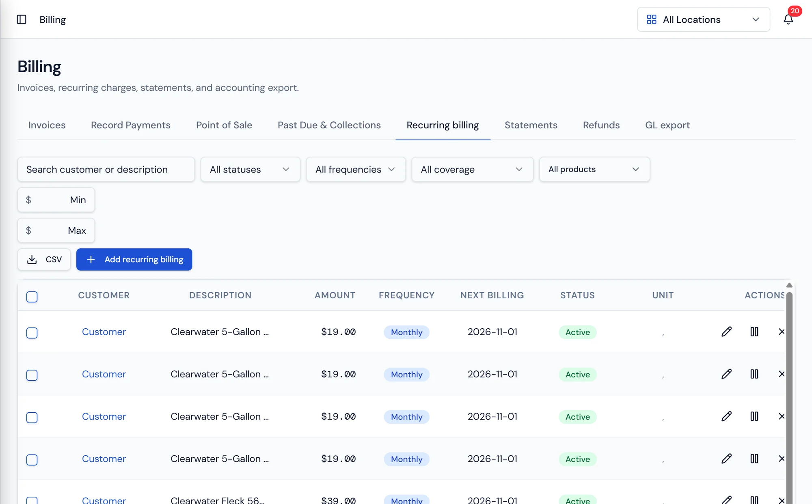812x504 pixels.
Task: Check the second Clearwater 5-Gallon row checkbox
Action: (32, 375)
